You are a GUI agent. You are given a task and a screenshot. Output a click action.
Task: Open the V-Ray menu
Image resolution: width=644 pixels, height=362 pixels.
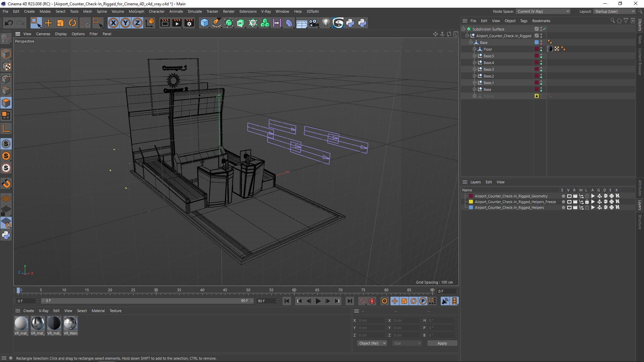266,11
